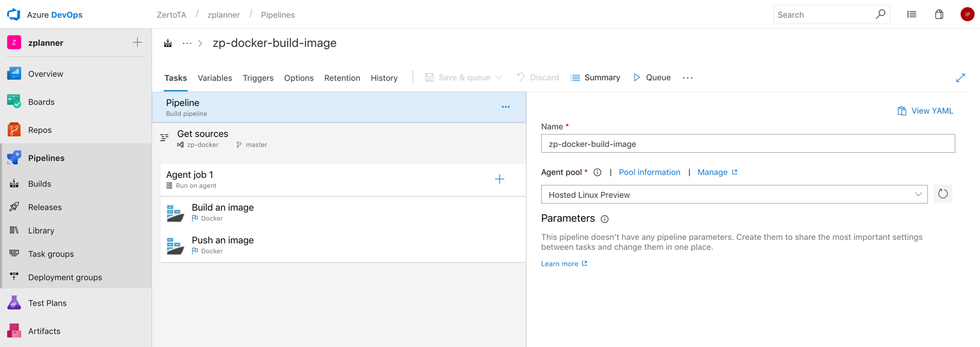
Task: Switch to the Options tab
Action: pyautogui.click(x=299, y=78)
